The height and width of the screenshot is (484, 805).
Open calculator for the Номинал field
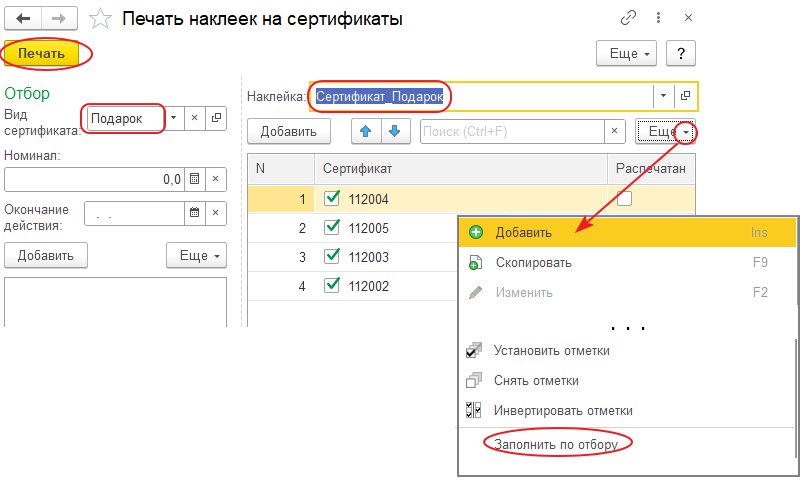click(195, 179)
